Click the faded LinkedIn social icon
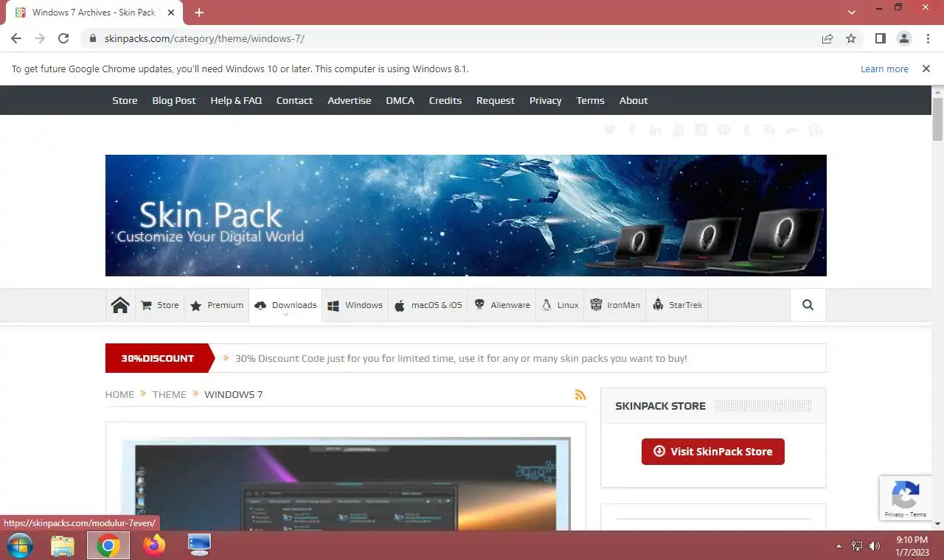The image size is (944, 560). 656,130
